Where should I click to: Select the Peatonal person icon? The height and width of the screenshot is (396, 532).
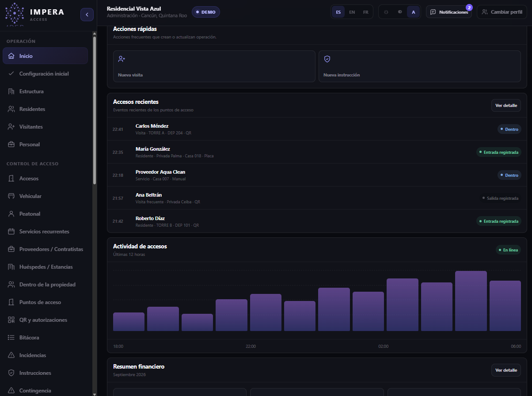11,214
